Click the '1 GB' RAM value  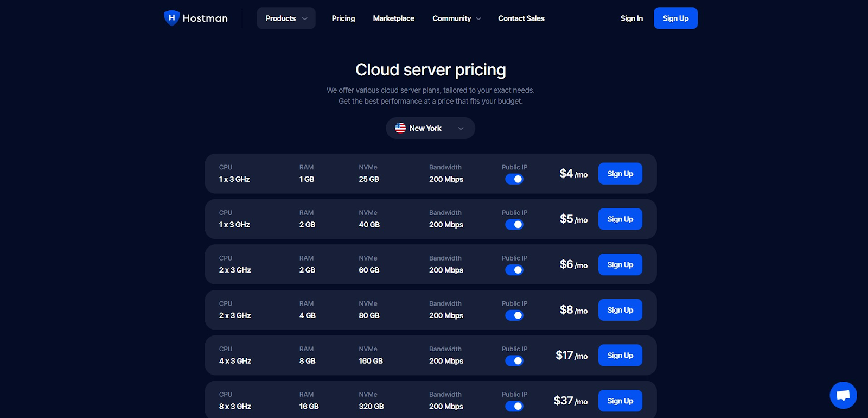tap(307, 179)
